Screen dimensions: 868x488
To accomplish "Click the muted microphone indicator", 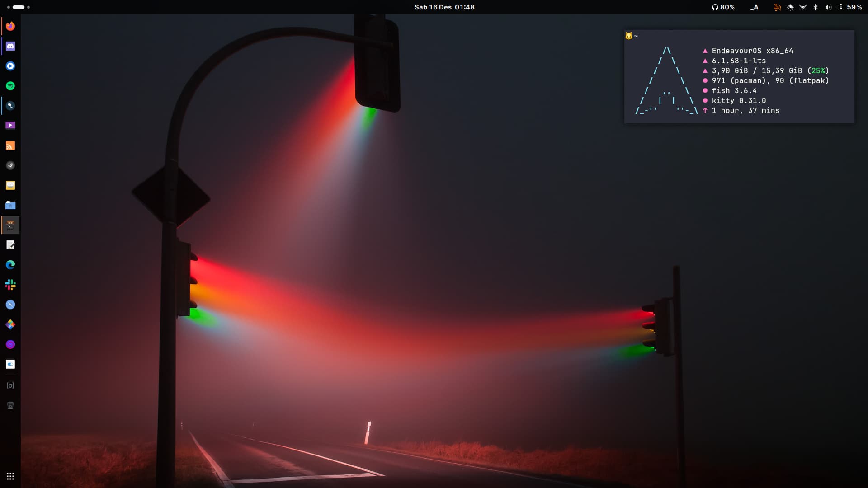I will click(x=777, y=7).
